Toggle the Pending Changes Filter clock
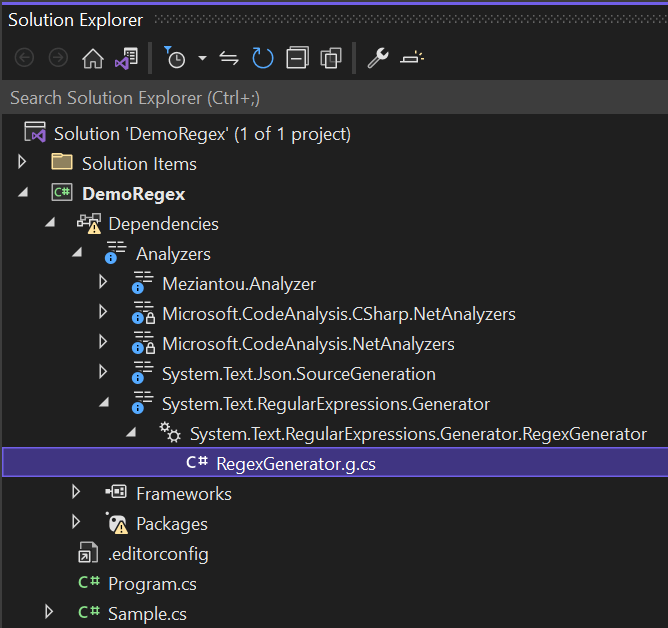Screen dimensions: 668x628 (x=175, y=59)
